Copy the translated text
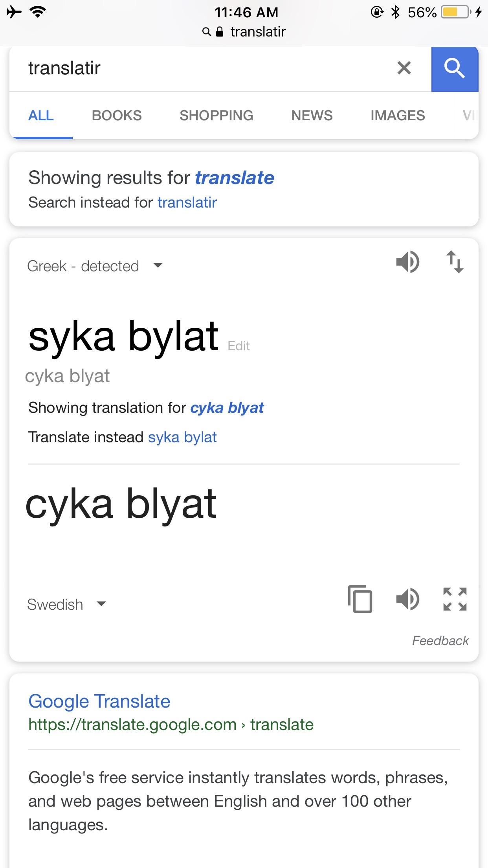 pyautogui.click(x=360, y=599)
